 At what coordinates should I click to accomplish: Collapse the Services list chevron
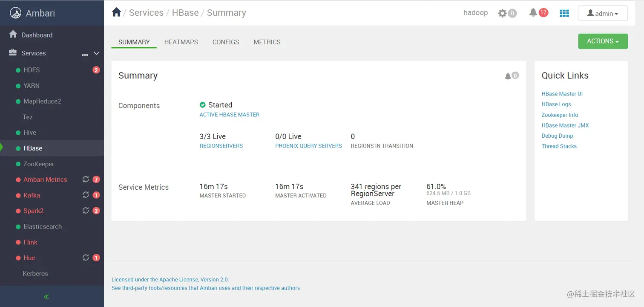(x=96, y=53)
